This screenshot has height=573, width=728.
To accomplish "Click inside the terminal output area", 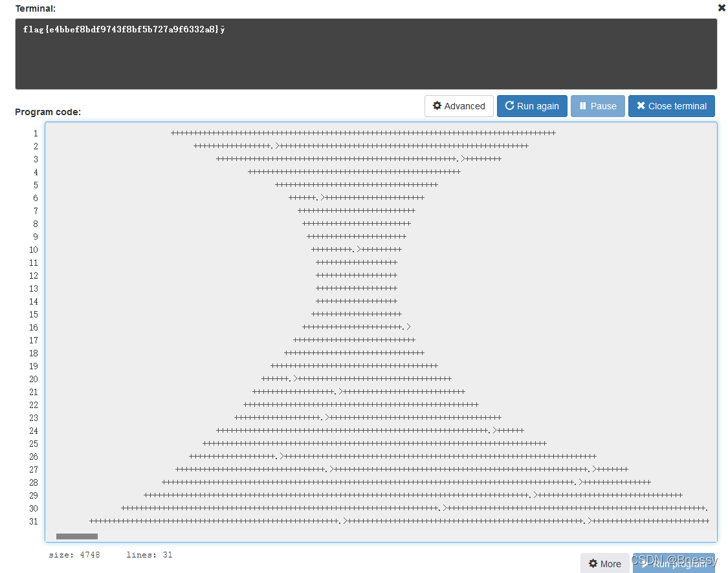I will point(366,54).
